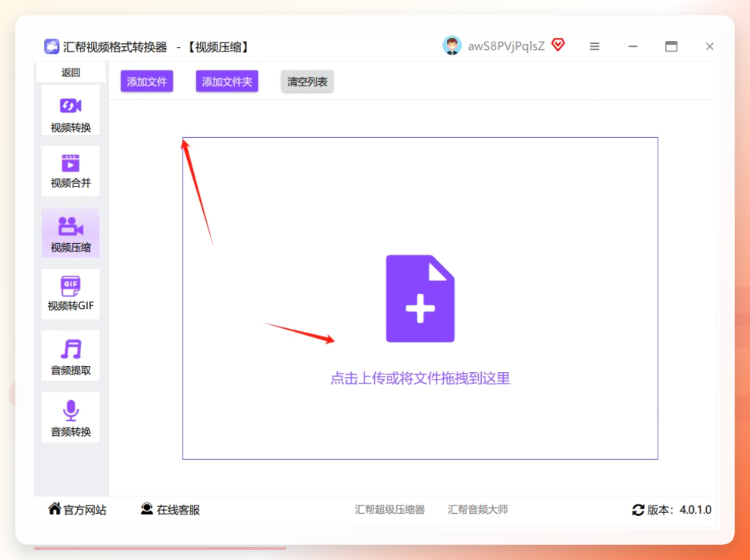750x560 pixels.
Task: Click the username awS8PVjPqlsZ
Action: pyautogui.click(x=506, y=46)
